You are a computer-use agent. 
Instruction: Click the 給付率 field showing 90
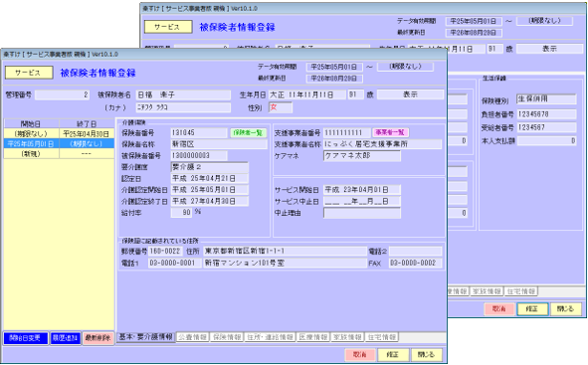tap(182, 213)
